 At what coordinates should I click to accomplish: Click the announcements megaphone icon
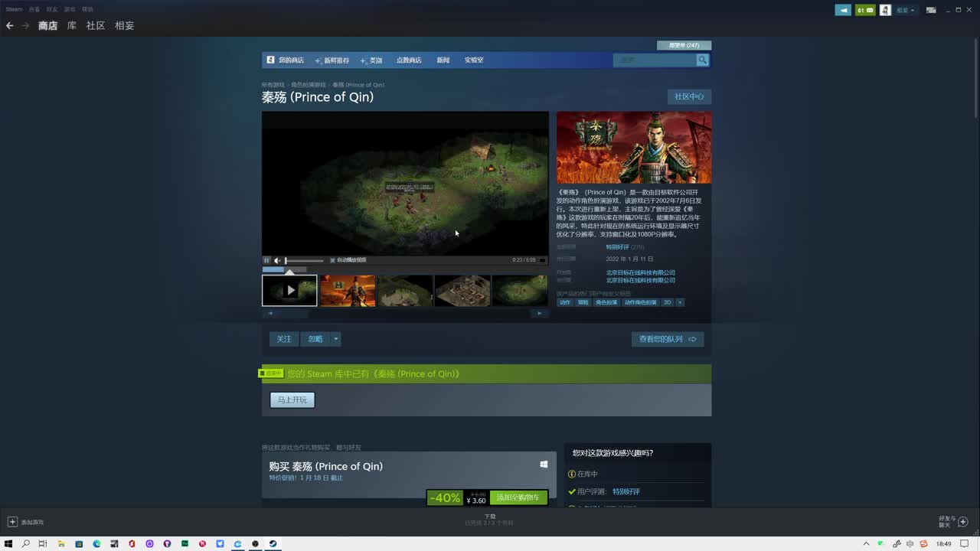(x=843, y=10)
